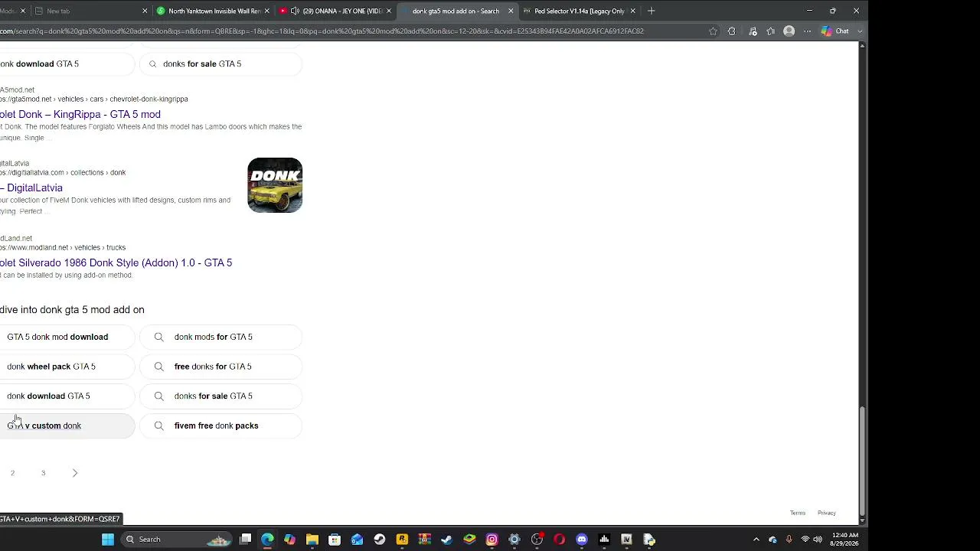Viewport: 980px width, 551px height.
Task: Open the blue Steam taskbar icon
Action: point(446,540)
